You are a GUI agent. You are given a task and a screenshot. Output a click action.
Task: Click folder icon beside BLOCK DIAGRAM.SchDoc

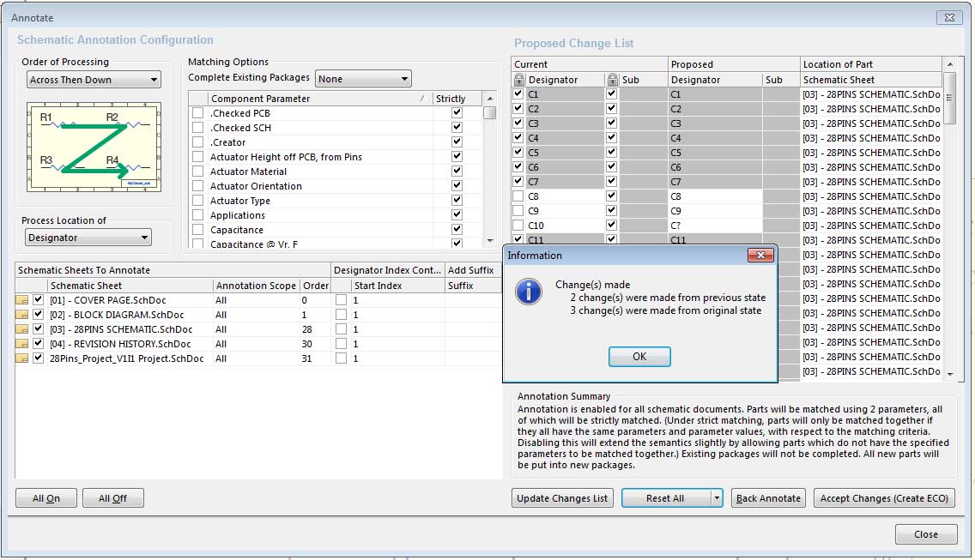pyautogui.click(x=22, y=315)
